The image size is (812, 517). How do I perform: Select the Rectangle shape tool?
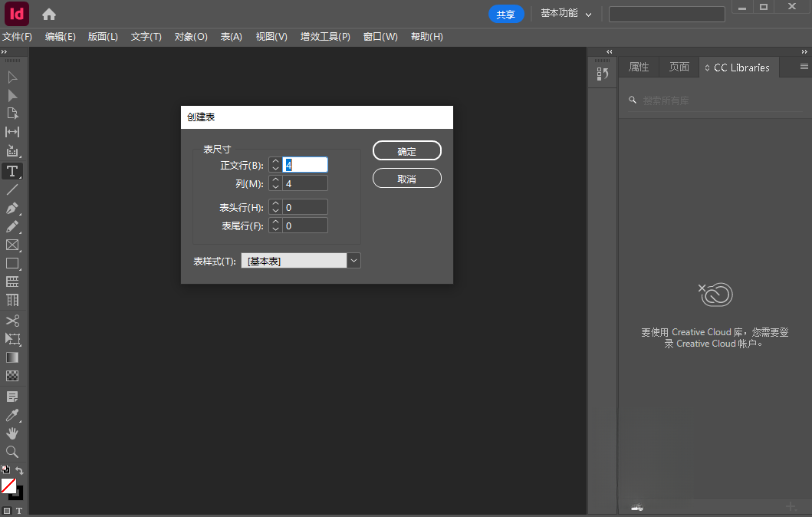click(12, 263)
